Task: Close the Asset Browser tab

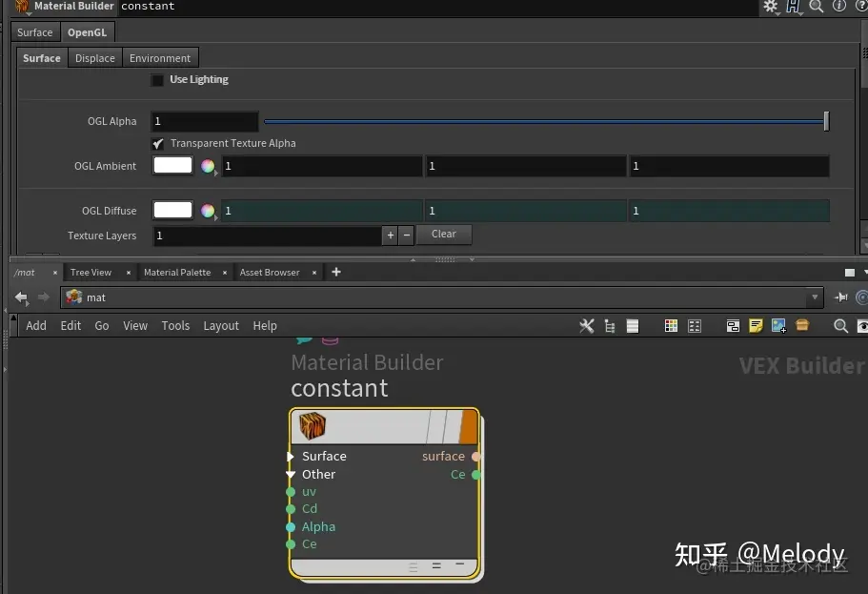Action: pyautogui.click(x=313, y=273)
